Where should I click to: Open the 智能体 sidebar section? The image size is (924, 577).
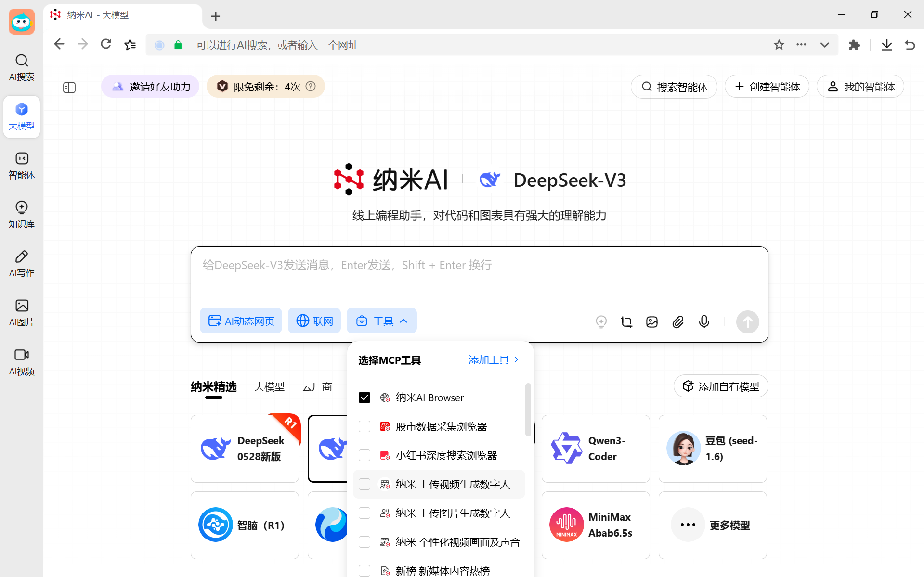click(22, 166)
